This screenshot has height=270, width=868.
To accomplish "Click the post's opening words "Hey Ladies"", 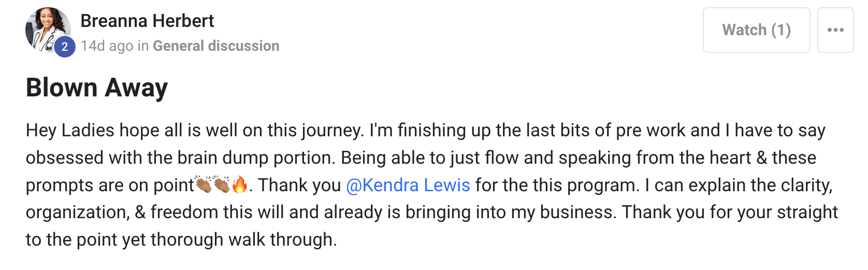I will point(70,130).
